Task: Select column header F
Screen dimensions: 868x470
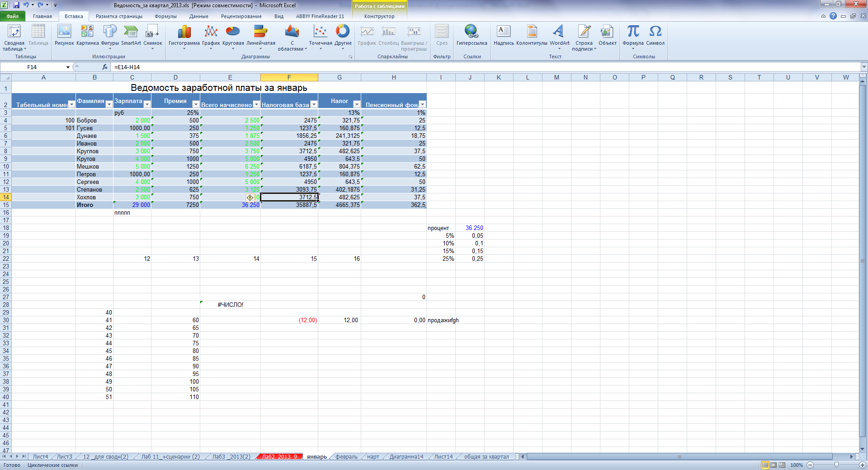Action: (289, 77)
